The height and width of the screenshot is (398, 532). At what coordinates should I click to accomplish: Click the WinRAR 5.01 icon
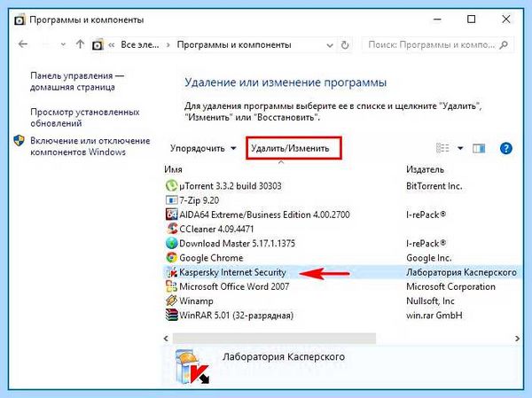[171, 316]
